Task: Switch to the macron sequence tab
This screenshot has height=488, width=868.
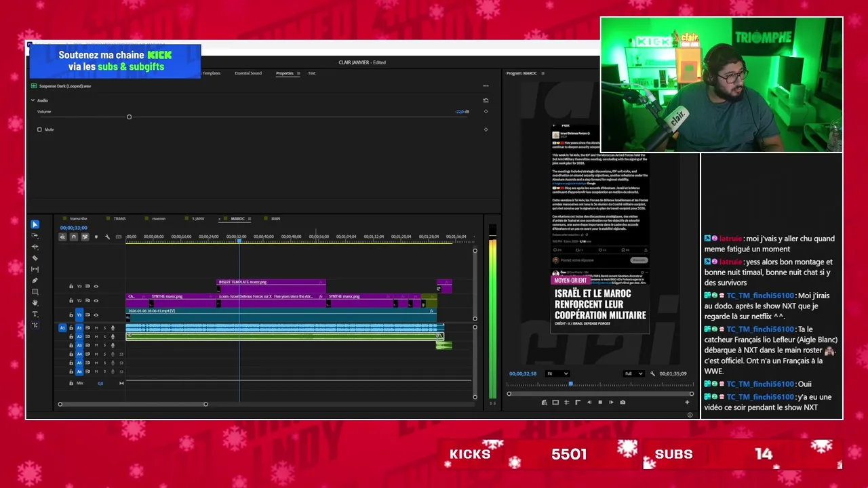Action: [159, 219]
